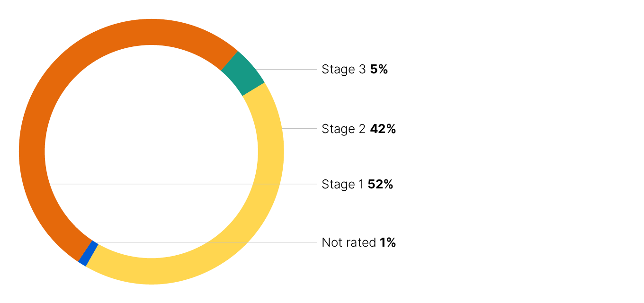Click the green Stage 3 donut segment
Viewport: 644px width, 303px height.
[242, 73]
